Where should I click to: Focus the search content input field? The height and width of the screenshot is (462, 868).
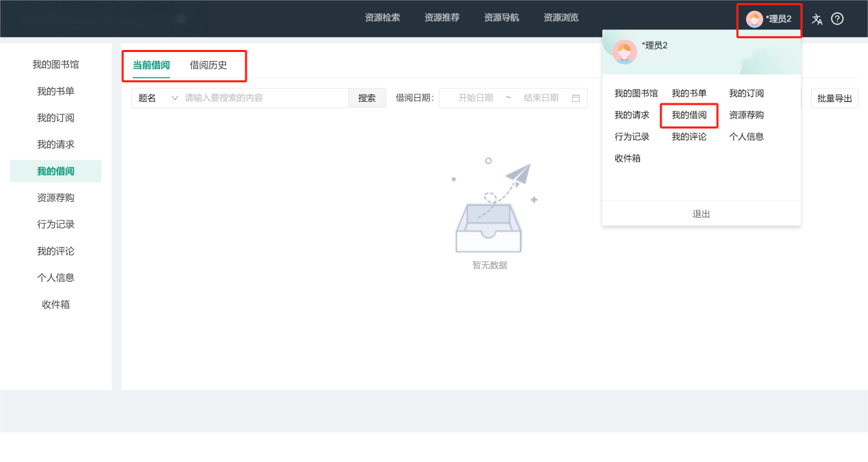pyautogui.click(x=264, y=98)
